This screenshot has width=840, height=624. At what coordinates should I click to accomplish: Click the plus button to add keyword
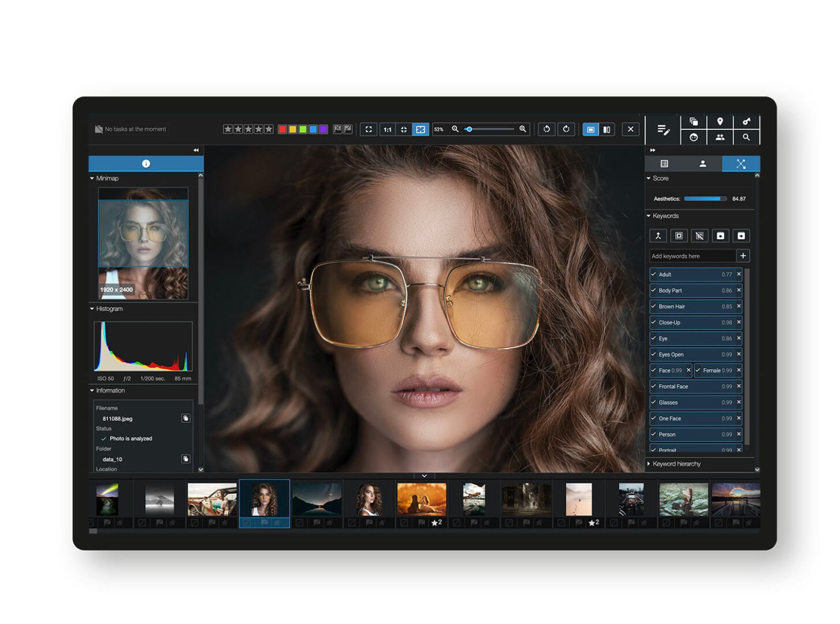(744, 255)
